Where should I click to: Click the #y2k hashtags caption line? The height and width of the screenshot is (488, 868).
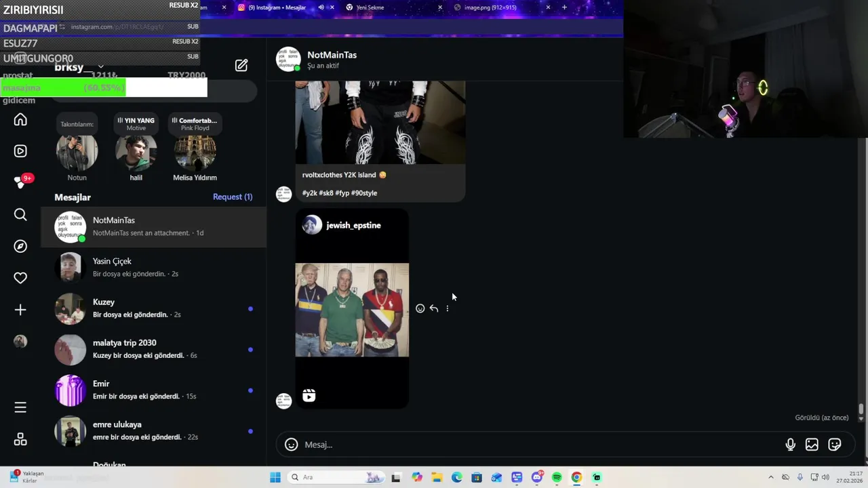click(340, 193)
